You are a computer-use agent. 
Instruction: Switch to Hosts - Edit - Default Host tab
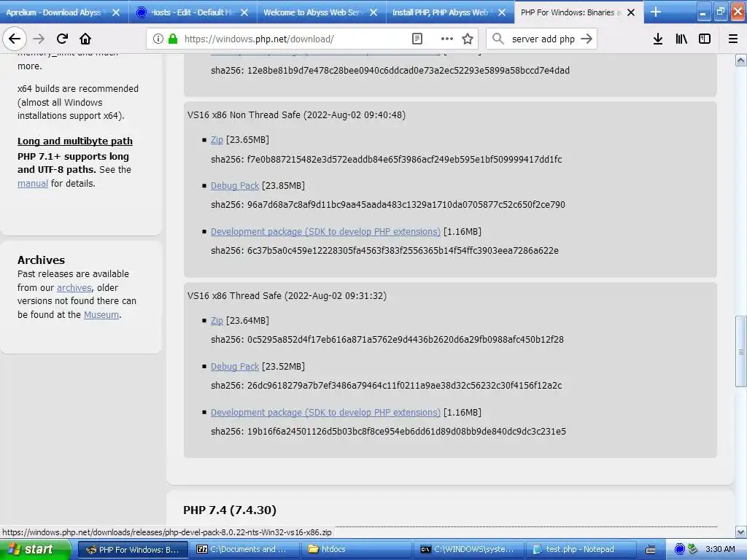click(193, 12)
